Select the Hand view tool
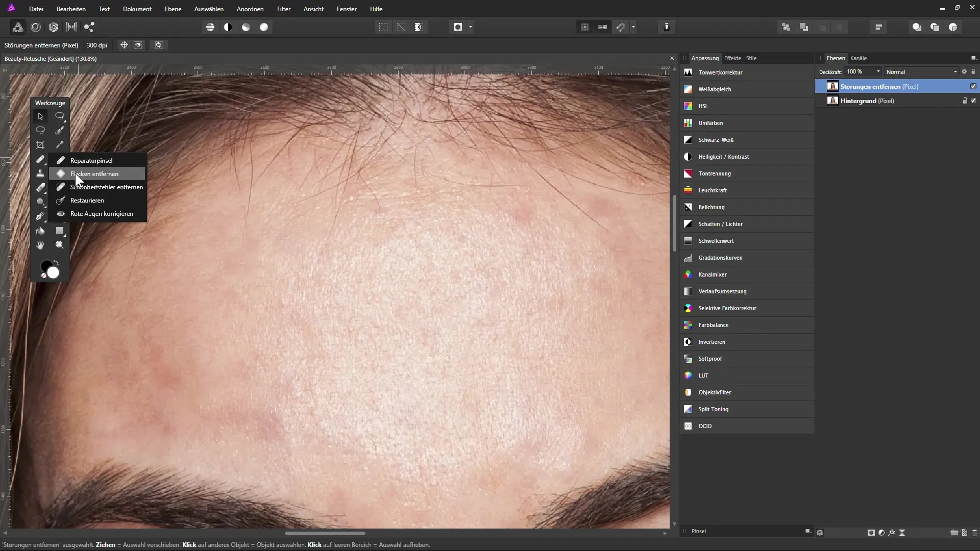This screenshot has width=980, height=551. [x=40, y=245]
